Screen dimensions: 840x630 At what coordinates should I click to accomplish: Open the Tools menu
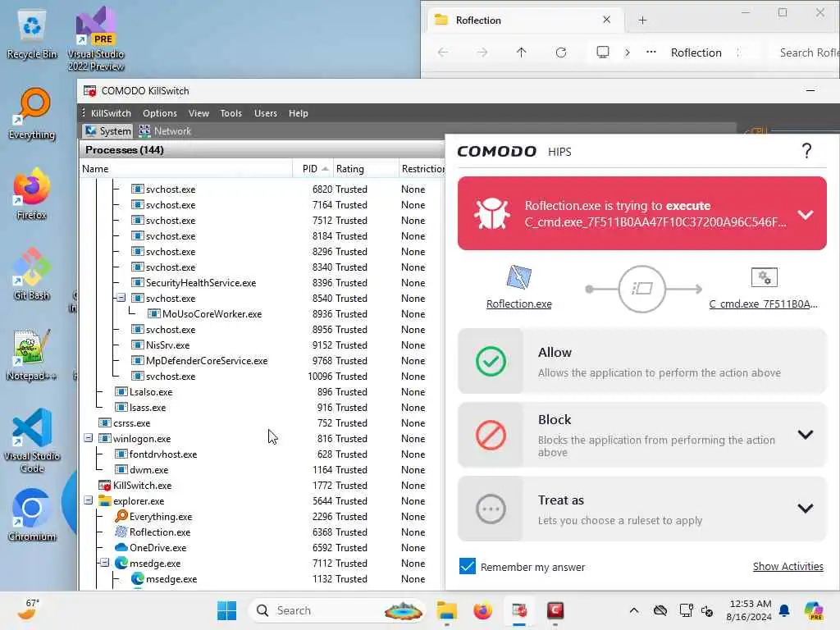tap(231, 113)
